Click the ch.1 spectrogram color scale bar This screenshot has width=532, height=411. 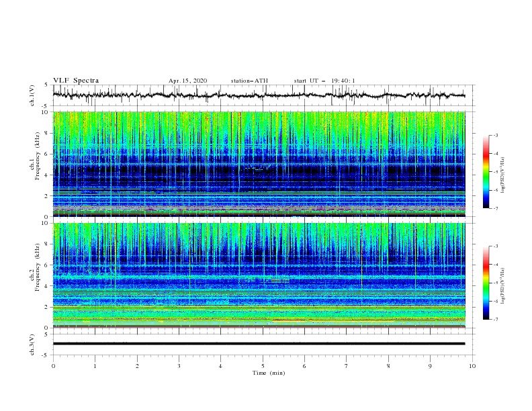[x=486, y=172]
